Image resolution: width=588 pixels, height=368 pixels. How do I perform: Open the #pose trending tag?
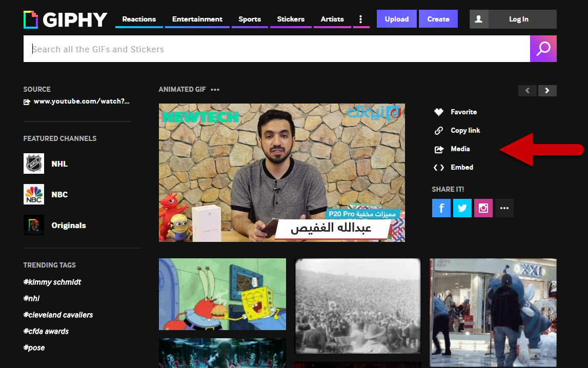coord(34,348)
